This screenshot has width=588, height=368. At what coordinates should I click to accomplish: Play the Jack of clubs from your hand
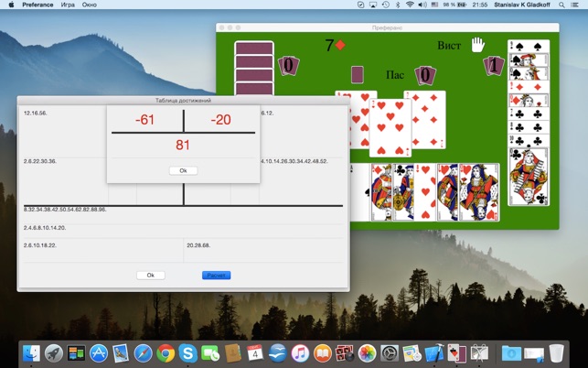point(402,192)
